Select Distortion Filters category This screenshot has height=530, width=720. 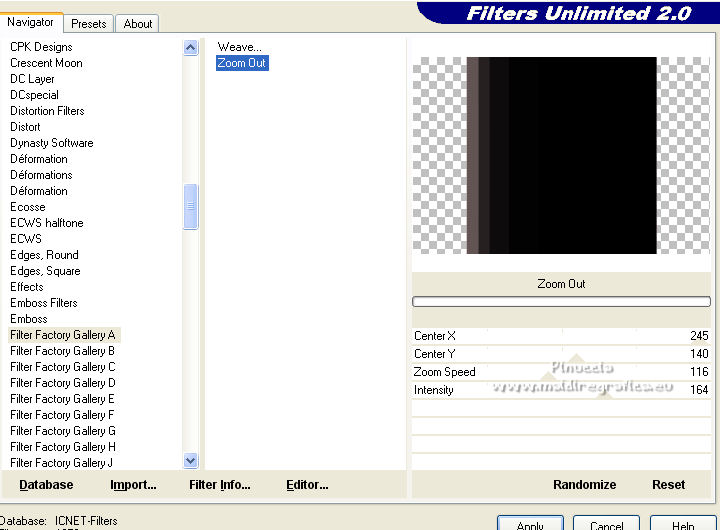coord(47,111)
